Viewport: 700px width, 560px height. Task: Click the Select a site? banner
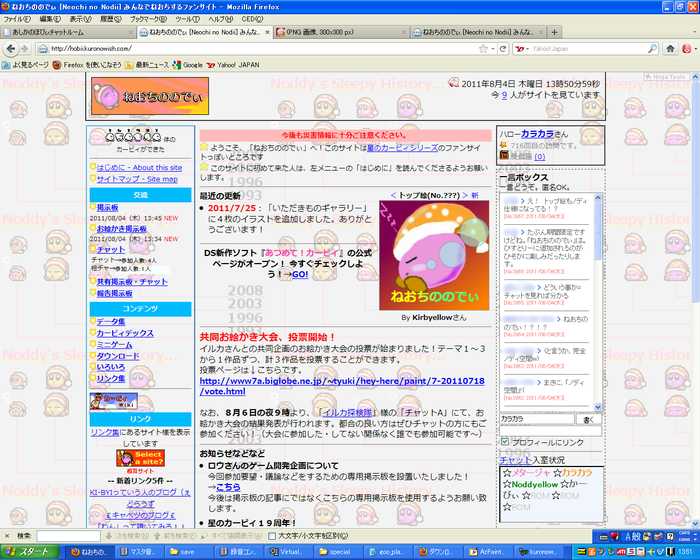[x=140, y=458]
